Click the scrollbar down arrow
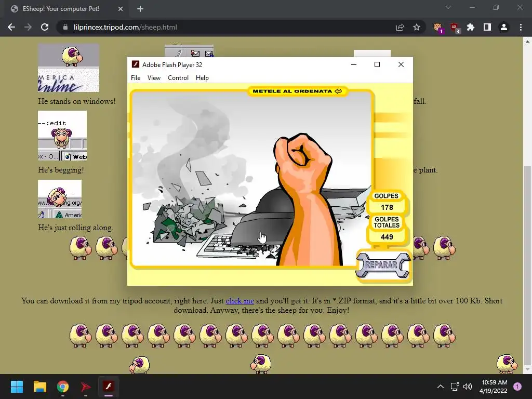Screen dimensions: 532x399 click(x=527, y=370)
